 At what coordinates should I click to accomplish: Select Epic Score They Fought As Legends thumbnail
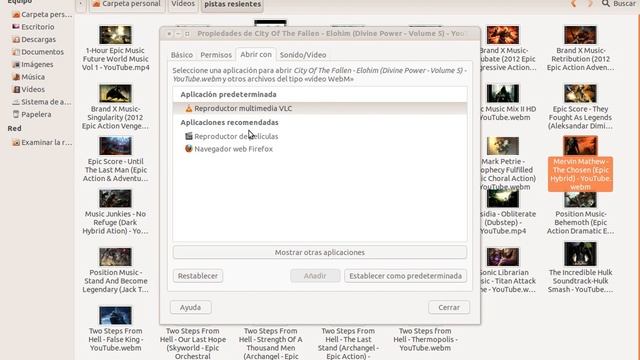(x=580, y=93)
